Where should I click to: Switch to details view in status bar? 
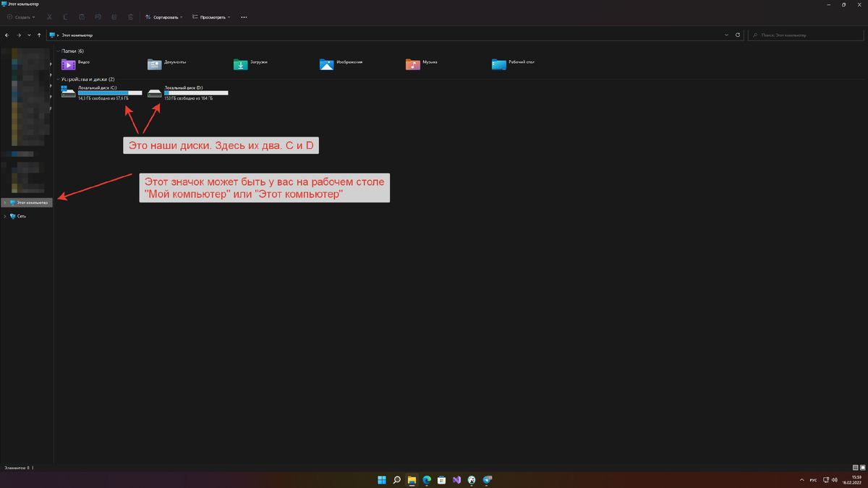[855, 468]
